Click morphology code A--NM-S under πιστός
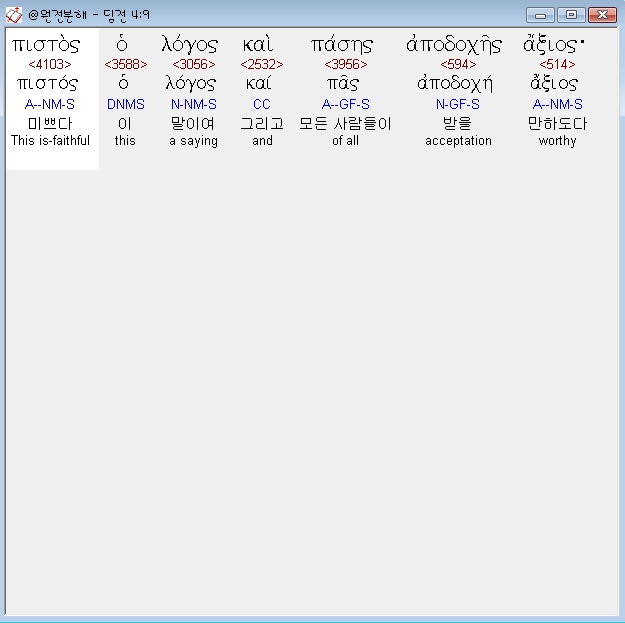 50,104
